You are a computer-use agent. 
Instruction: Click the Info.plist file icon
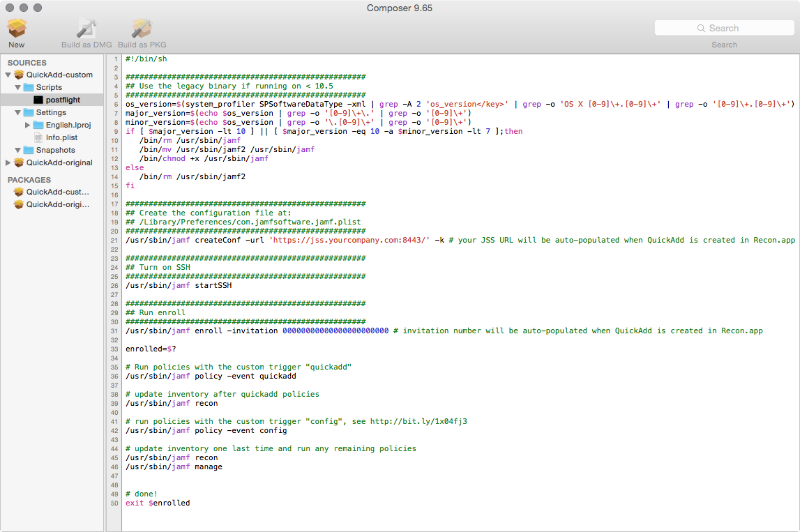[38, 137]
